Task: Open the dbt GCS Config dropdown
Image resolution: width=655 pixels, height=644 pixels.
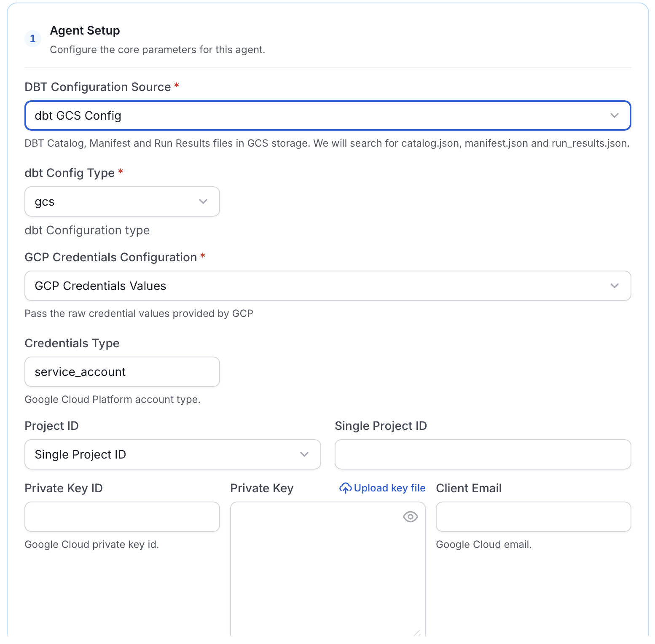Action: coord(328,115)
